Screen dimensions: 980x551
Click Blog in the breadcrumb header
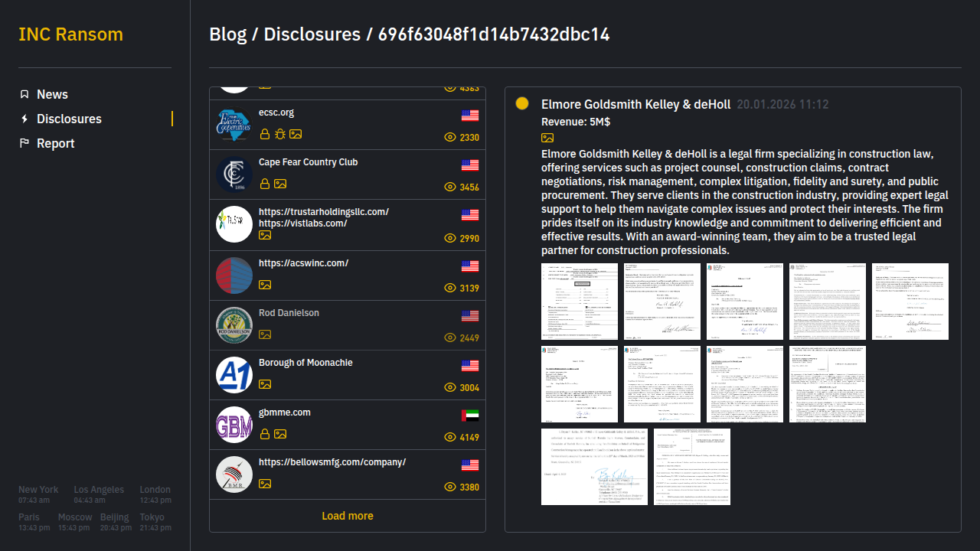pyautogui.click(x=227, y=34)
